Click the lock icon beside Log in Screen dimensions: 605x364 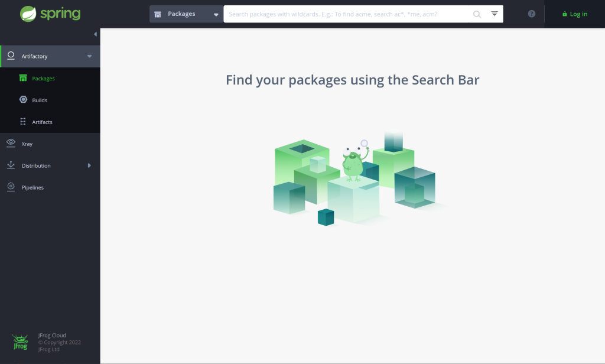pyautogui.click(x=564, y=14)
